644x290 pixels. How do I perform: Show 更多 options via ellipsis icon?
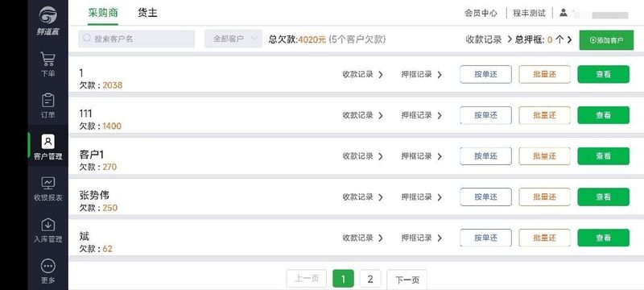click(x=48, y=266)
